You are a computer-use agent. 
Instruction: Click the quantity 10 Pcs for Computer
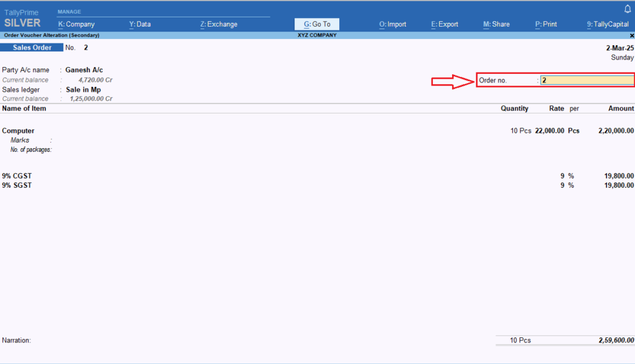click(x=520, y=131)
